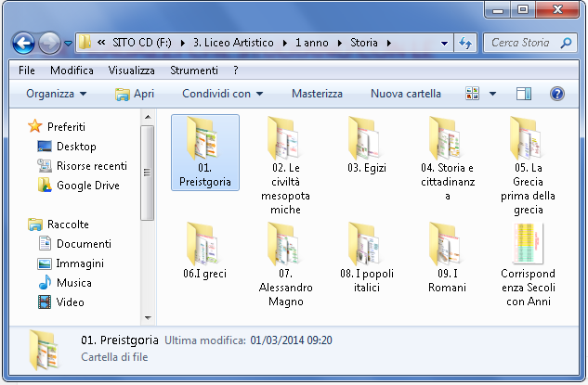
Task: Refresh the Storia folder view
Action: click(465, 43)
